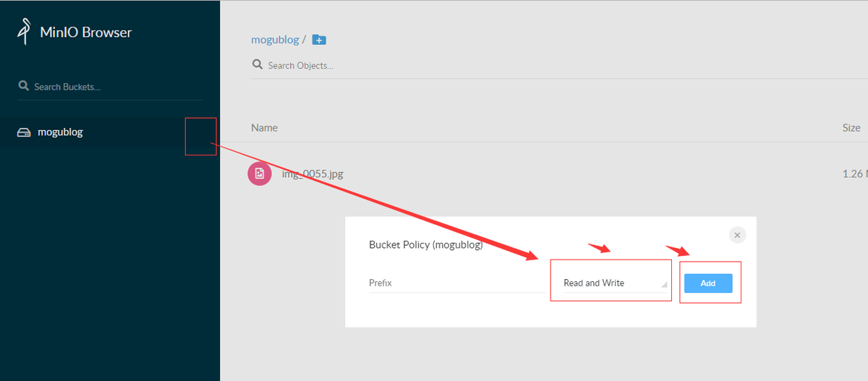The height and width of the screenshot is (381, 868).
Task: Click the MinIO flamingo logo
Action: [x=25, y=33]
